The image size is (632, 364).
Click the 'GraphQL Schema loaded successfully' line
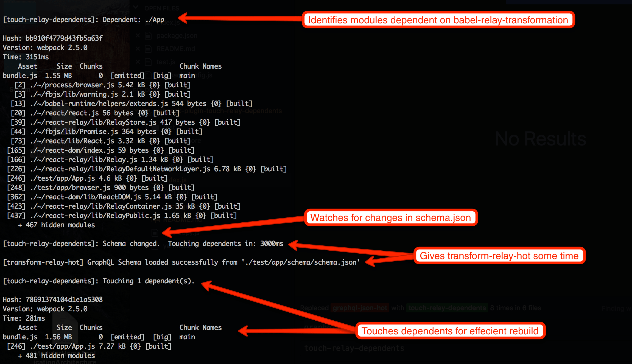tap(181, 262)
